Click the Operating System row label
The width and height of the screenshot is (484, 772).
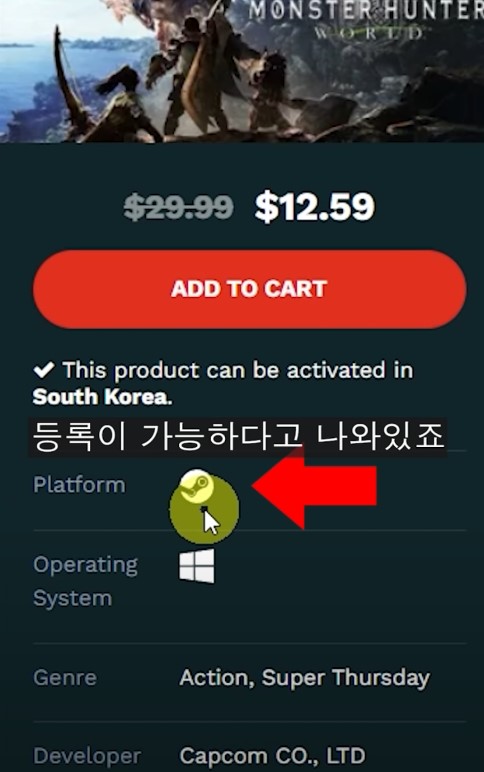[x=85, y=581]
